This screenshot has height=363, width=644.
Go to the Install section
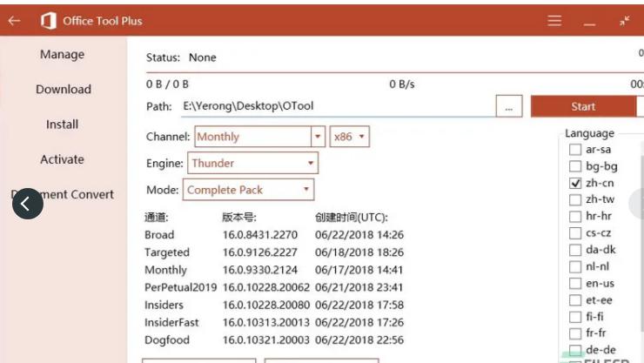(62, 124)
